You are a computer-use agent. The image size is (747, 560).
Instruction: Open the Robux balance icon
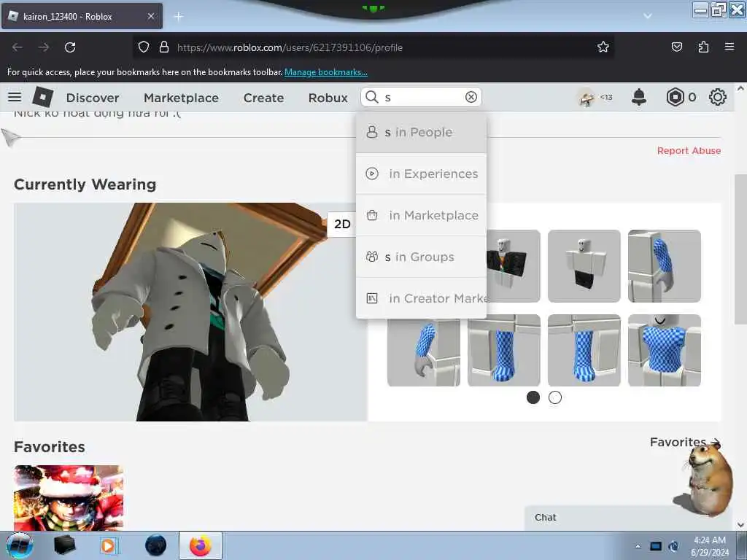(675, 97)
